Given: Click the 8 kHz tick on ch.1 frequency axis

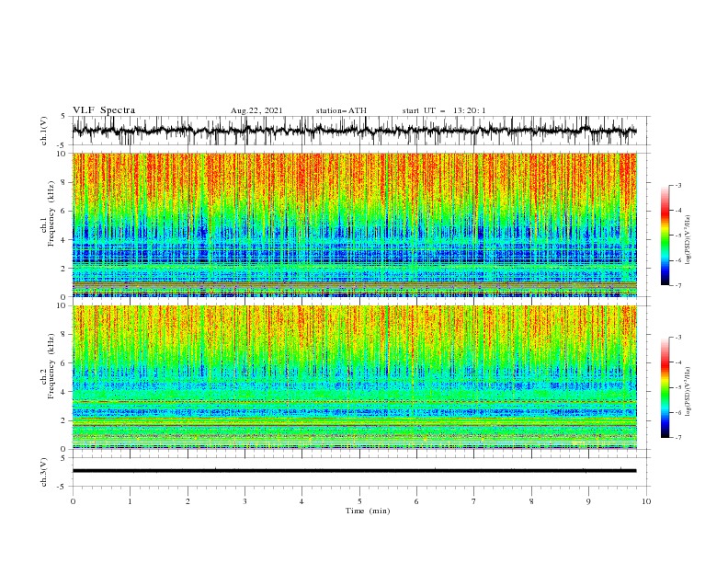Looking at the screenshot, I should pyautogui.click(x=64, y=182).
